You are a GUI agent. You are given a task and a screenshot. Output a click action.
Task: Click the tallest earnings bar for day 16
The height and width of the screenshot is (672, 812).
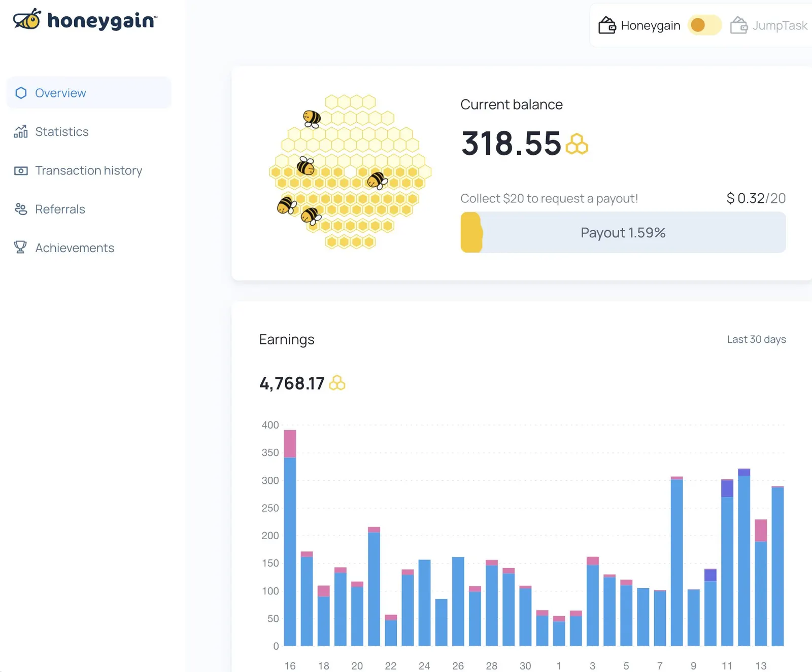tap(290, 538)
